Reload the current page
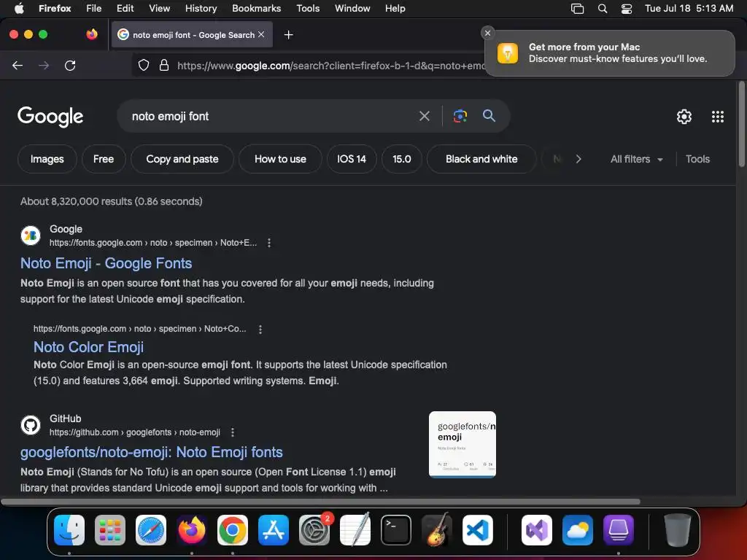 70,65
